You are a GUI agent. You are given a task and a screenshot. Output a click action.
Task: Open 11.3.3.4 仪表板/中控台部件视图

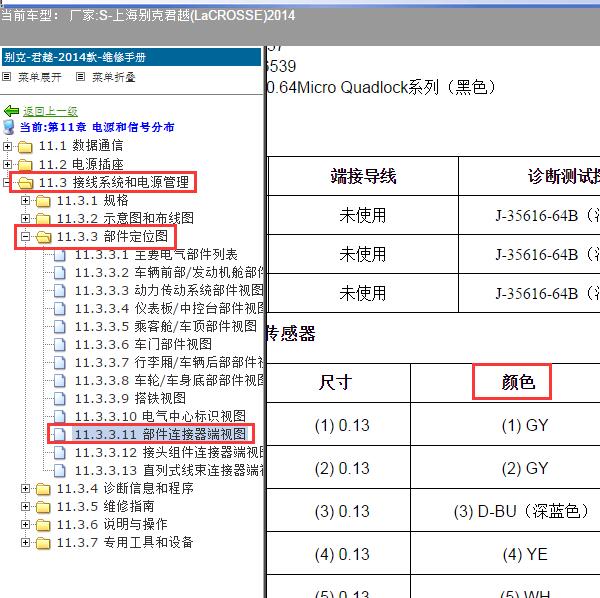(170, 309)
